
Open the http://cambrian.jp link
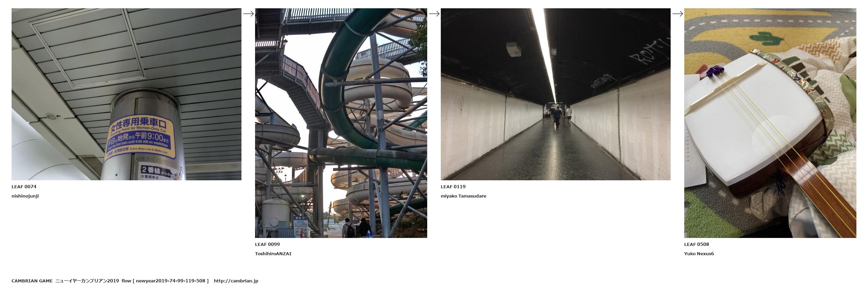tap(236, 281)
